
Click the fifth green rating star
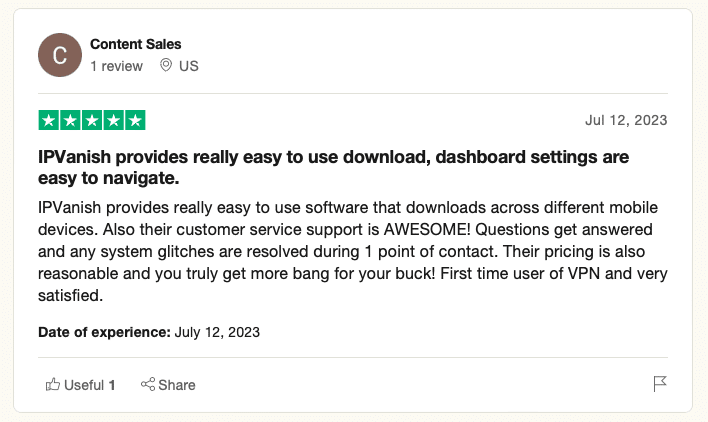click(135, 120)
